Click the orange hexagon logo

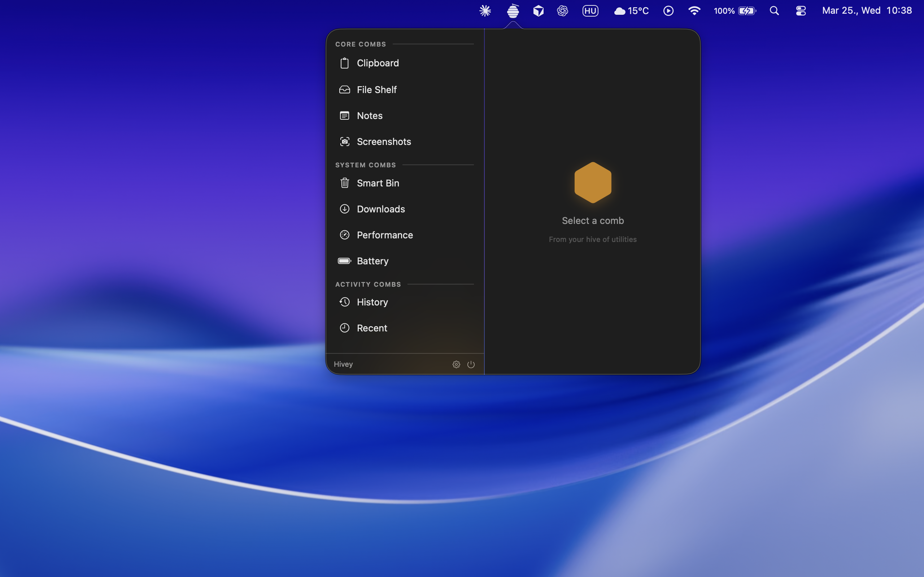point(593,182)
